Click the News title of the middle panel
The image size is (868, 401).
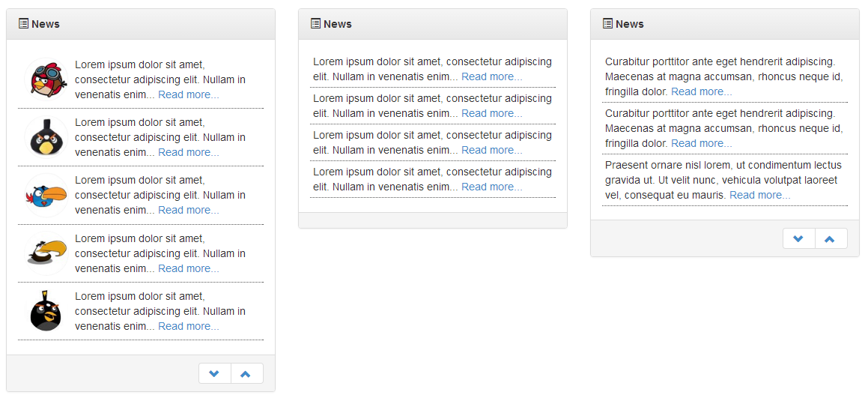tap(338, 24)
